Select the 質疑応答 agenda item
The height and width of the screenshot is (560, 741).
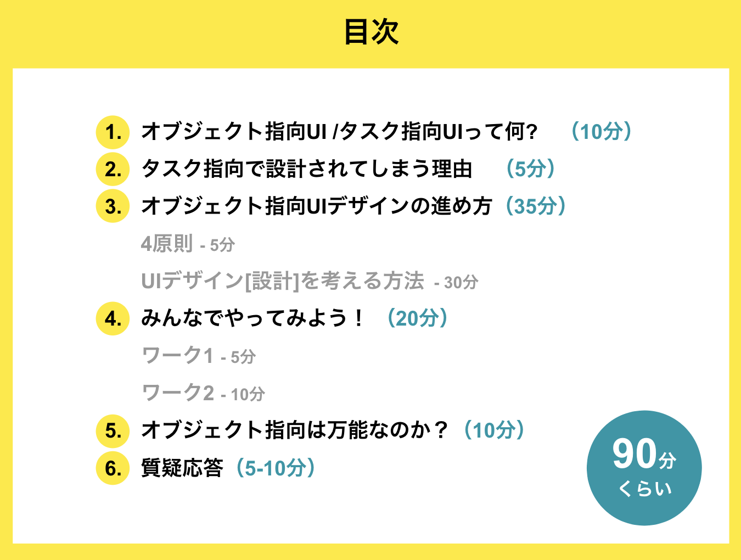click(x=182, y=468)
